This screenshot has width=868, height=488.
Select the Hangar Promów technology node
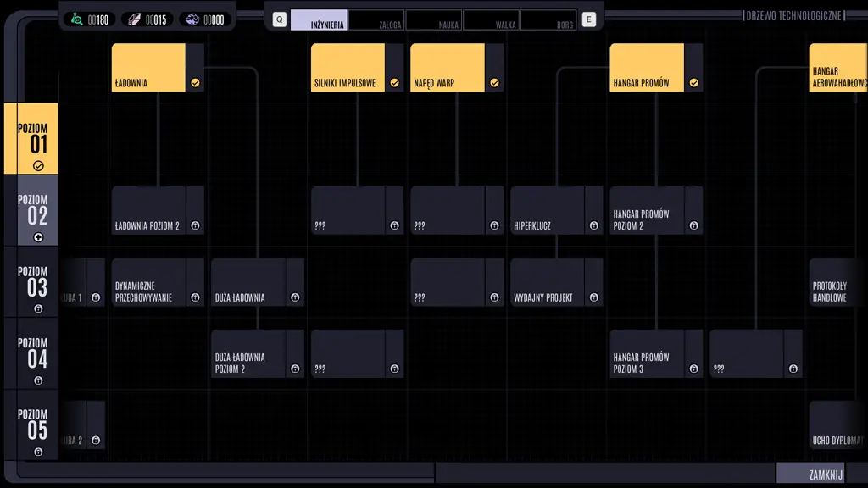(646, 68)
